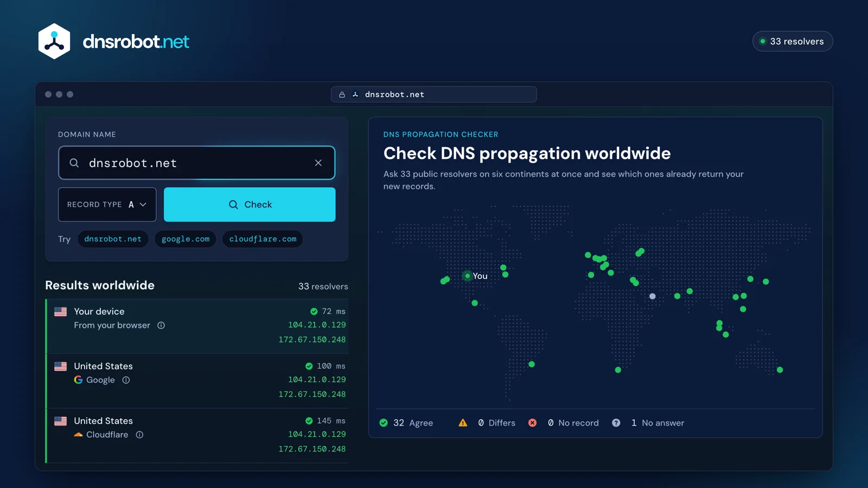Try the google.com suggestion chip
Image resolution: width=868 pixels, height=488 pixels.
click(x=186, y=239)
